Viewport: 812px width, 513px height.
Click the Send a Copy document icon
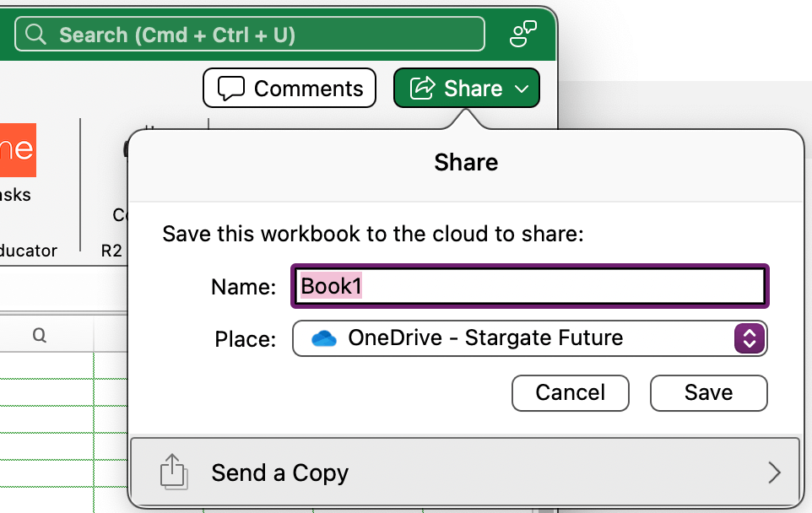point(172,472)
